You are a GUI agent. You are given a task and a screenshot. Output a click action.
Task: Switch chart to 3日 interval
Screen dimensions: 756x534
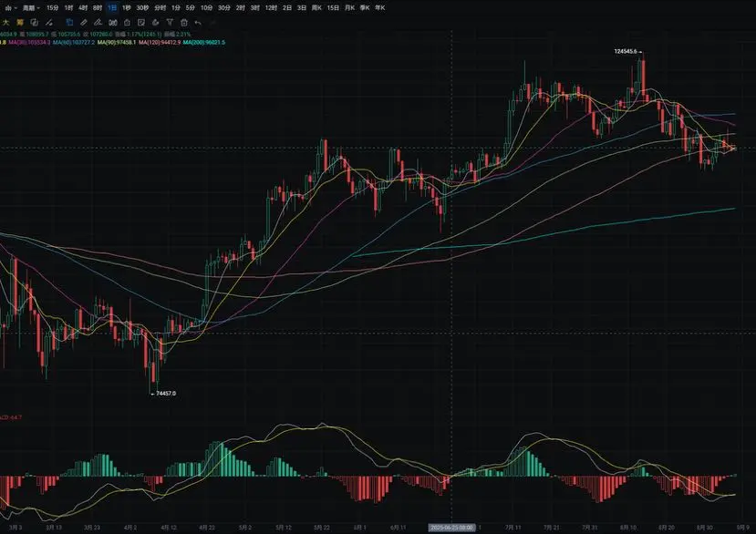point(301,7)
